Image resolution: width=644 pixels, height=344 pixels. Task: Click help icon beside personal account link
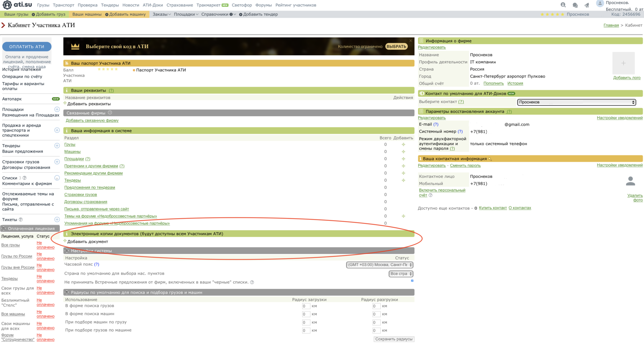(430, 195)
